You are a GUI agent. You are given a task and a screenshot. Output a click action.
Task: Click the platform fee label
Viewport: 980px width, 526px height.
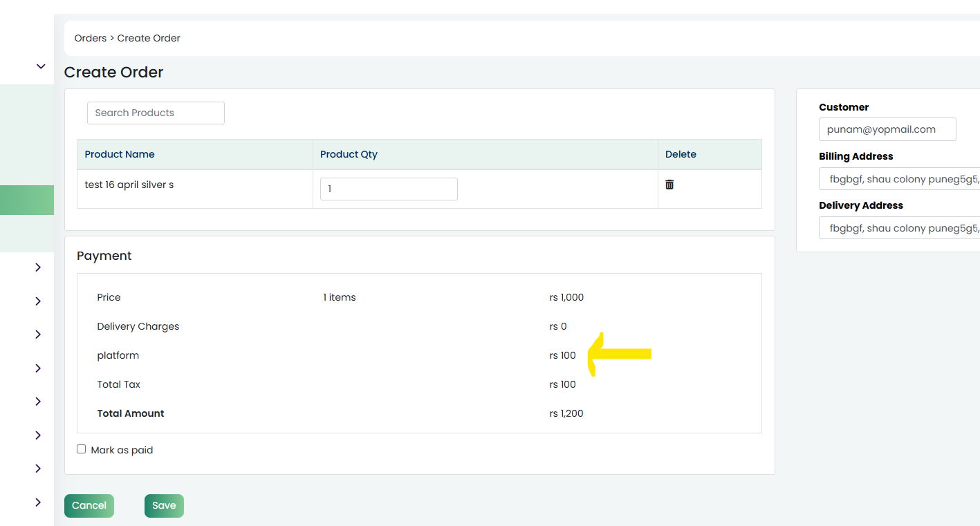118,355
